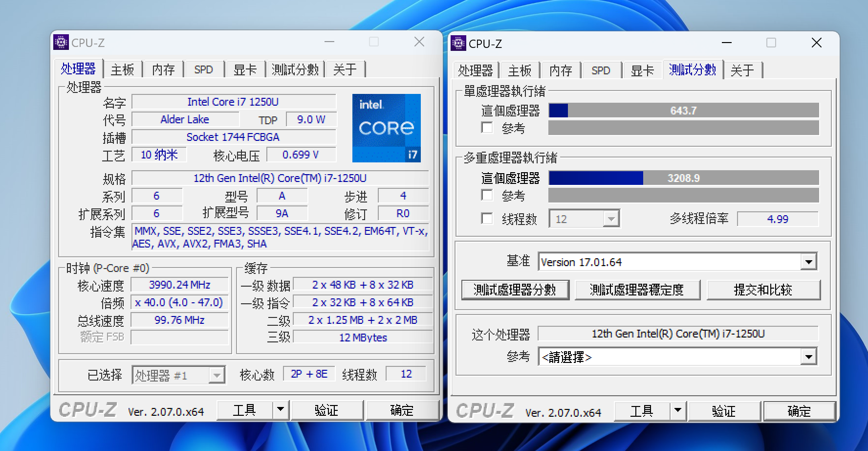Viewport: 868px width, 451px height.
Task: Open tools dropdown arrow in left window
Action: 281,409
